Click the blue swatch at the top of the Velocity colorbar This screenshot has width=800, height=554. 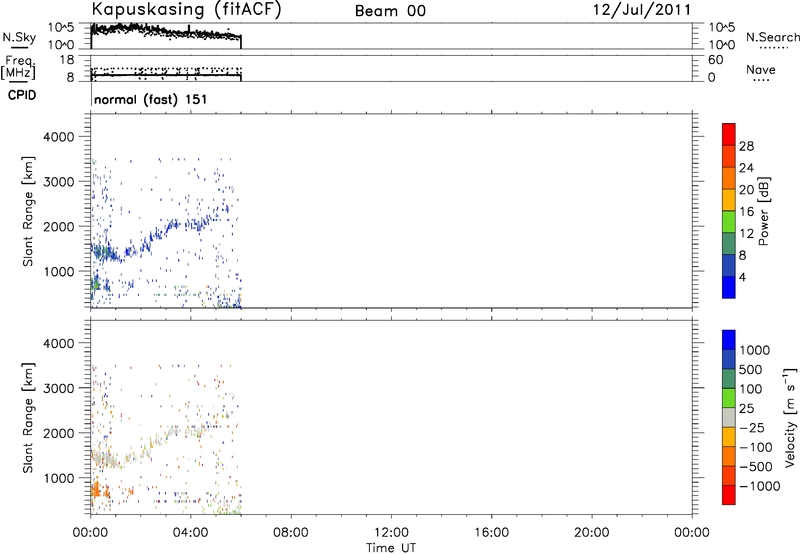point(729,340)
